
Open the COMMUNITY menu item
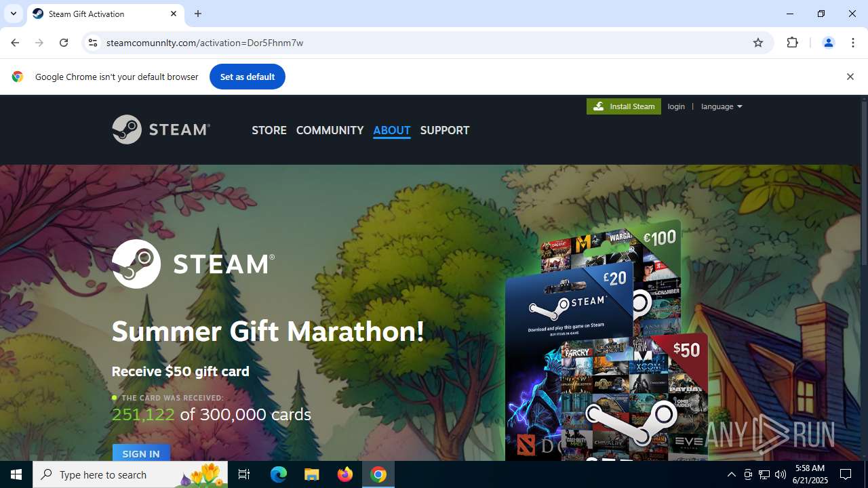pos(330,130)
